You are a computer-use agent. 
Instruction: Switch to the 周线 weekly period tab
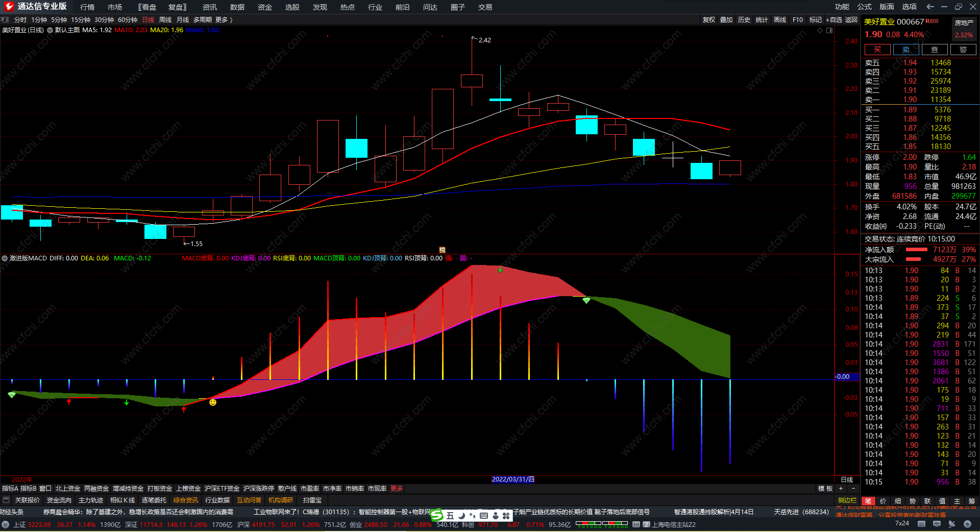[165, 19]
